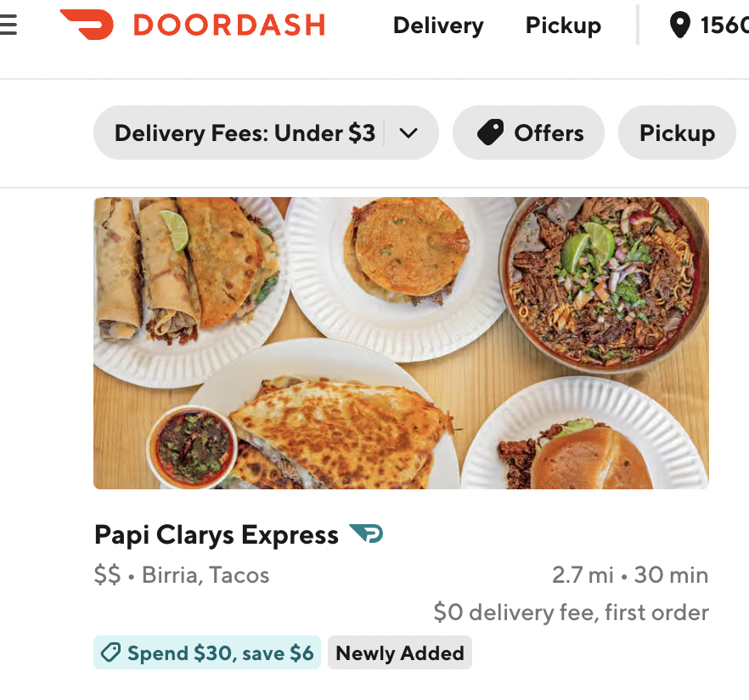Open Papi Clarys Express restaurant photo
The width and height of the screenshot is (749, 700).
tap(401, 343)
